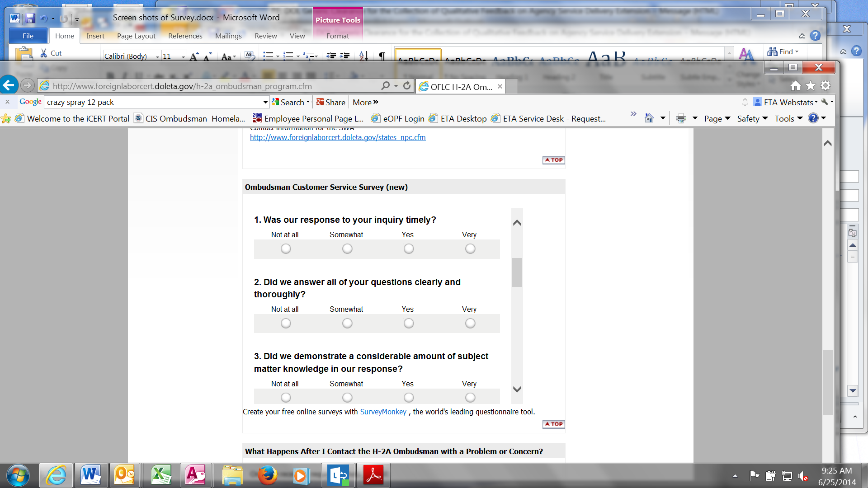Select 'Not at all' for question 1
The image size is (868, 488).
(x=286, y=249)
